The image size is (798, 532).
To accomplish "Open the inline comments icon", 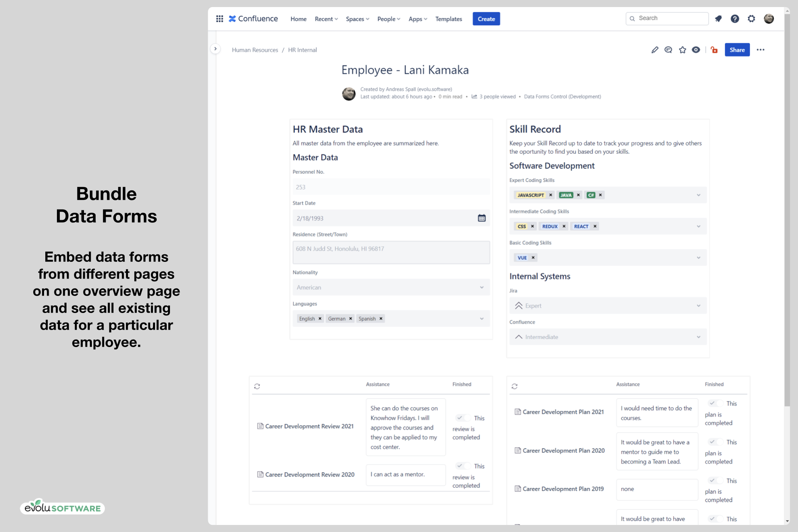I will click(x=668, y=50).
